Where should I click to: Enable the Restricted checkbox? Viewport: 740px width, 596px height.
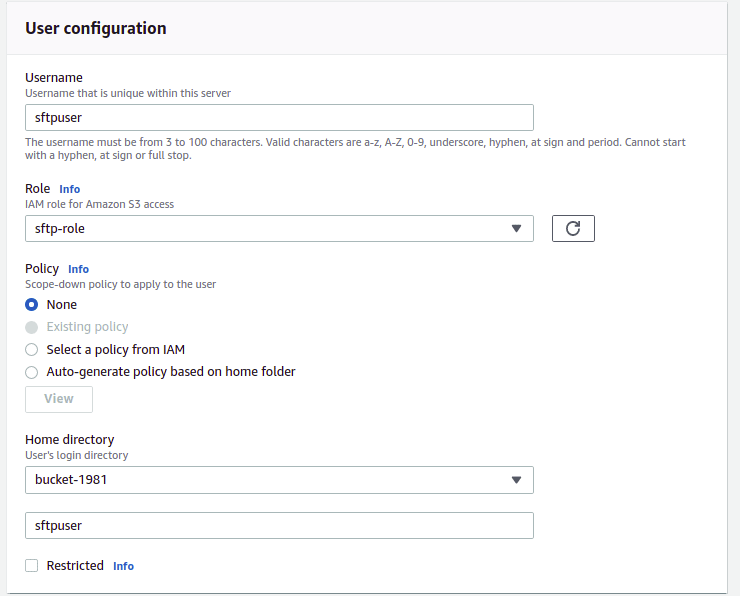click(32, 565)
